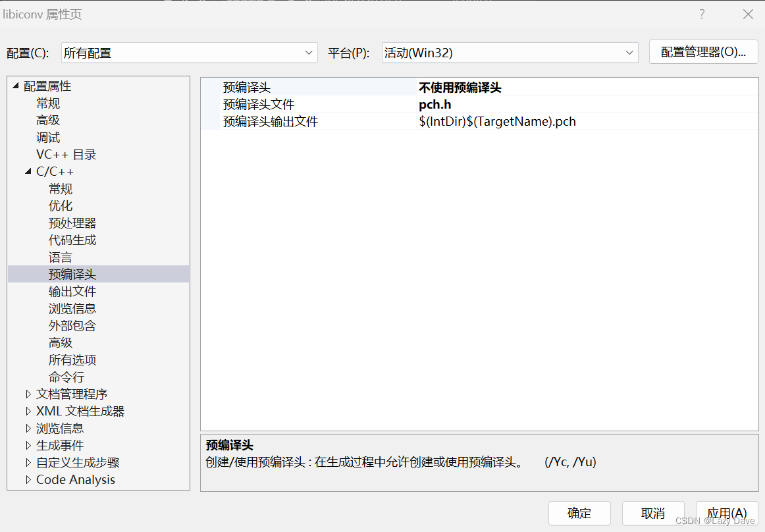Viewport: 765px width, 532px height.
Task: Select the 配置属性 root tree label
Action: [47, 86]
